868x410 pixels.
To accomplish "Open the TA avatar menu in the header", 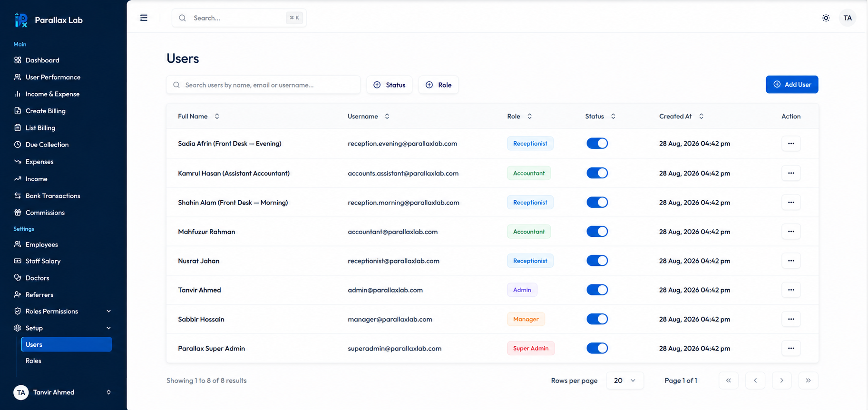I will pyautogui.click(x=848, y=18).
